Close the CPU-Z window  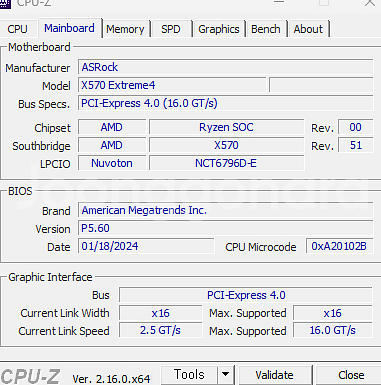point(370,3)
